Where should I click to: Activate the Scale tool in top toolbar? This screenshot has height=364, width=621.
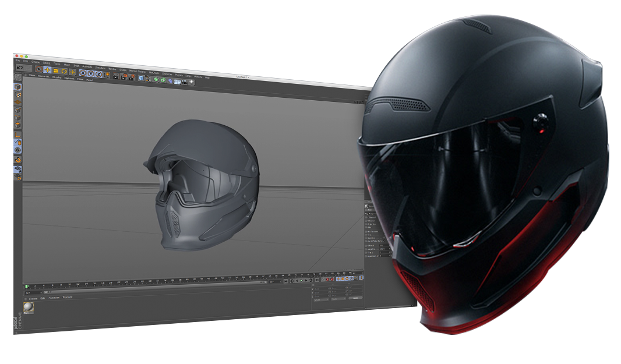[56, 71]
